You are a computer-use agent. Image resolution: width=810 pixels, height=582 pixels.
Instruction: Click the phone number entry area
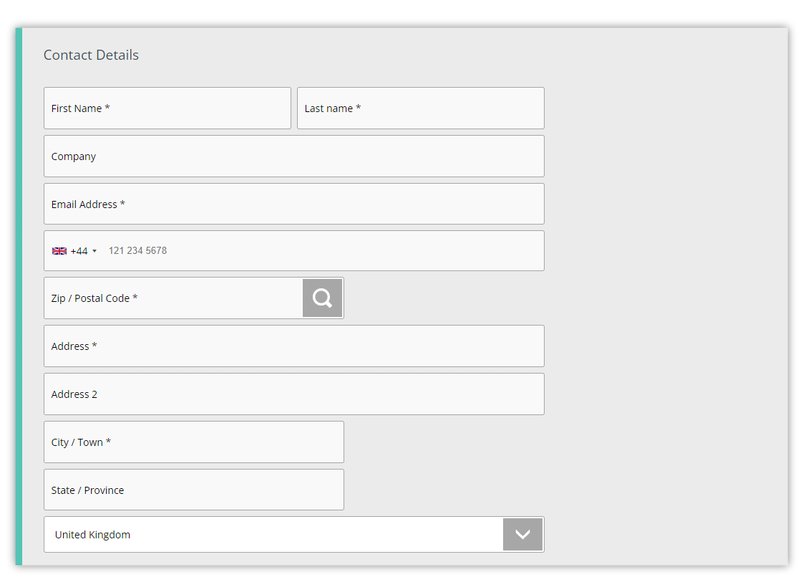(x=200, y=250)
